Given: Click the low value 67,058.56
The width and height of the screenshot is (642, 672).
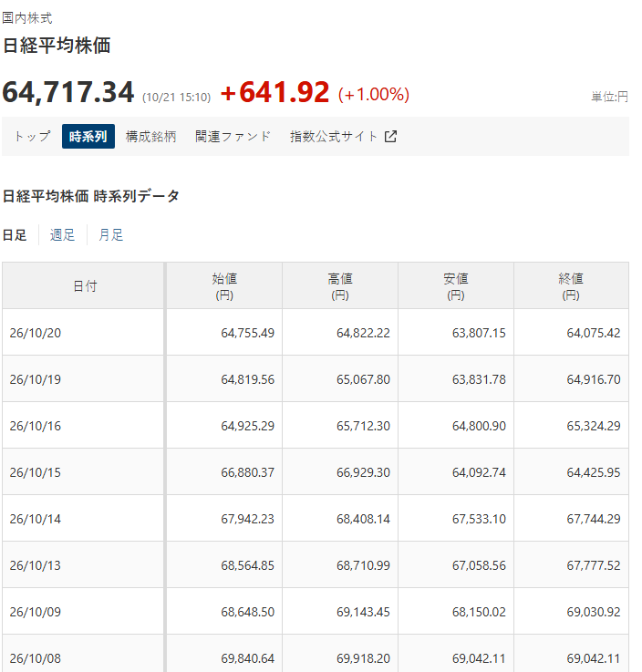Looking at the screenshot, I should 479,565.
